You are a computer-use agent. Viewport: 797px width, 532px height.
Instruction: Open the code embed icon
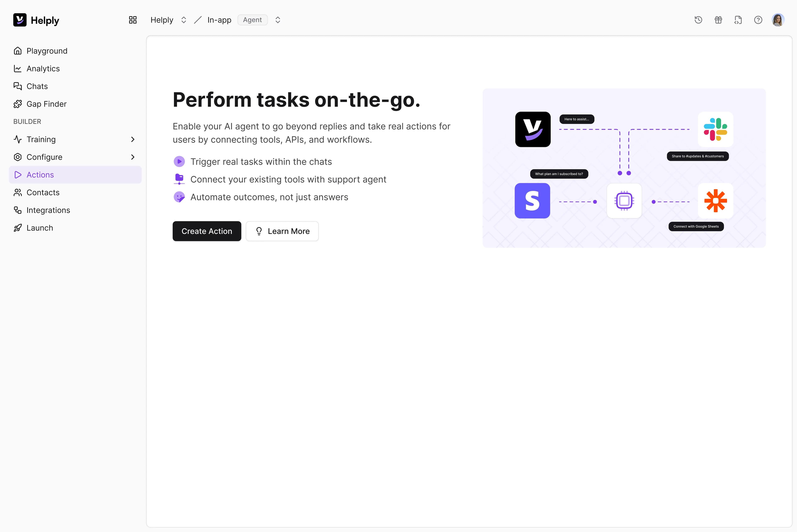pyautogui.click(x=738, y=20)
